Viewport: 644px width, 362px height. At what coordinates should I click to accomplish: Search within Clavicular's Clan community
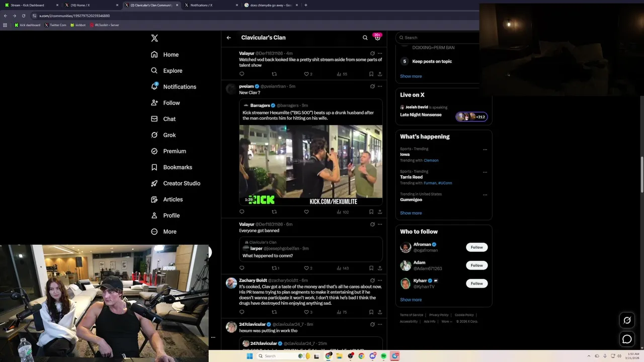[x=365, y=38]
